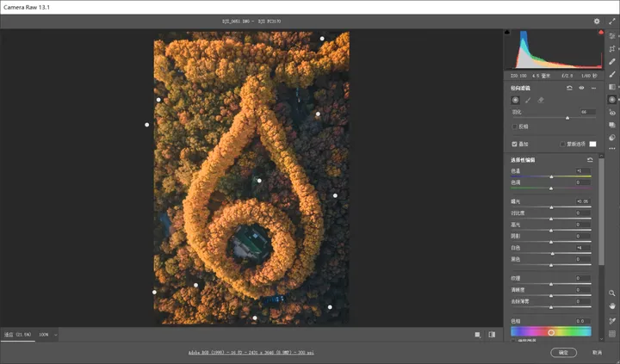620x364 pixels.
Task: Pick the white mask overlay color swatch
Action: 592,145
